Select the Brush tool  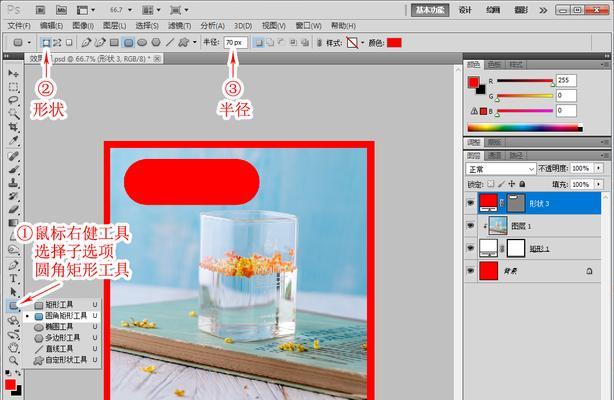[x=13, y=170]
